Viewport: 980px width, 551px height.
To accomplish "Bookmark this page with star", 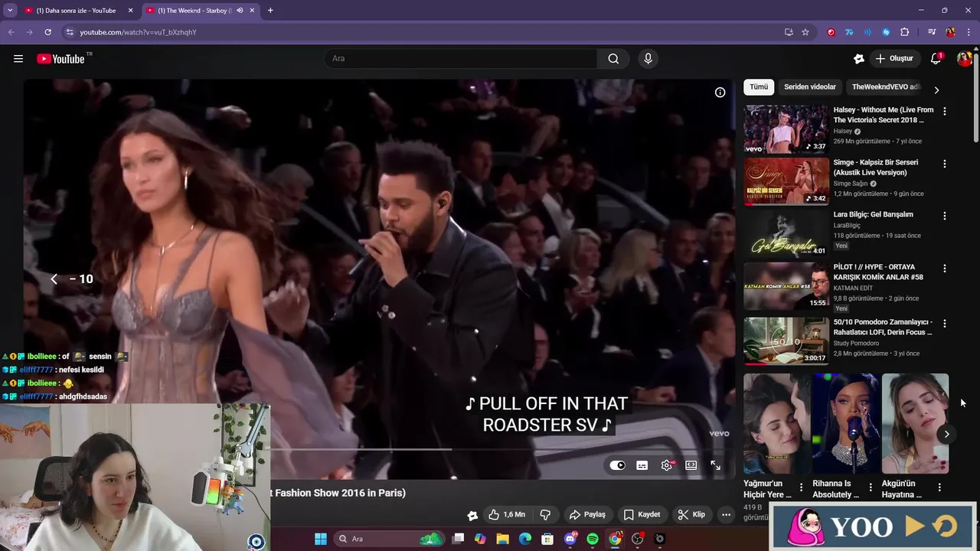I will click(x=805, y=32).
